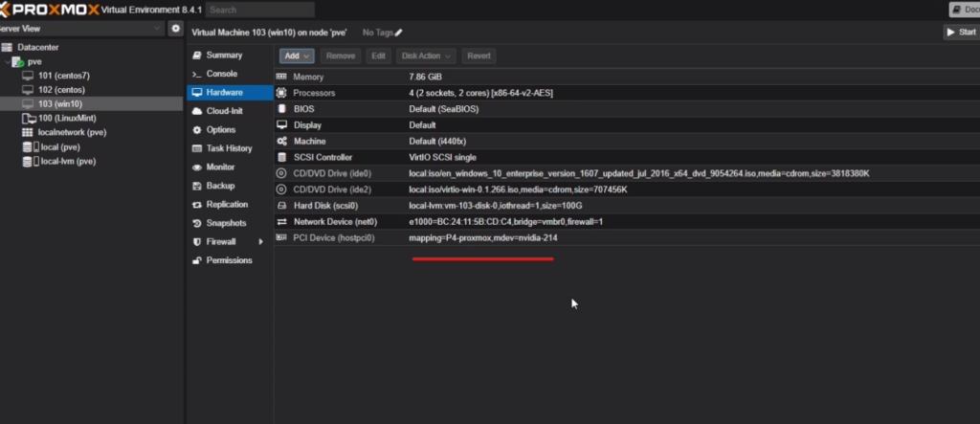The width and height of the screenshot is (980, 424).
Task: Select the Machine row
Action: point(627,142)
